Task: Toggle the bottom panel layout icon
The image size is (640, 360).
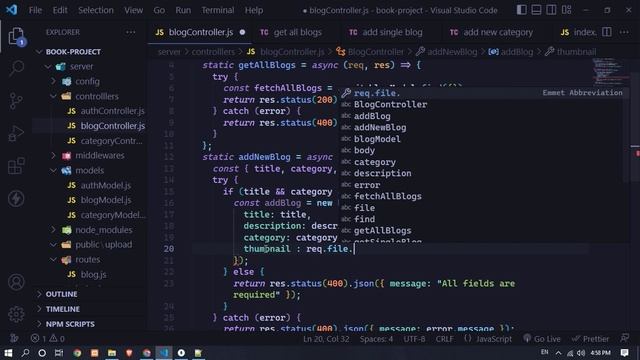Action: tap(536, 10)
